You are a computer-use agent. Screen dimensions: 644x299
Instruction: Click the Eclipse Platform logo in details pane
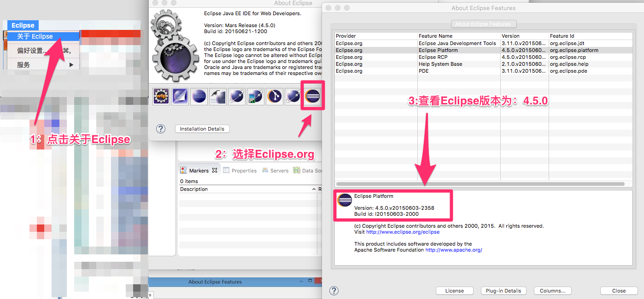[x=345, y=200]
